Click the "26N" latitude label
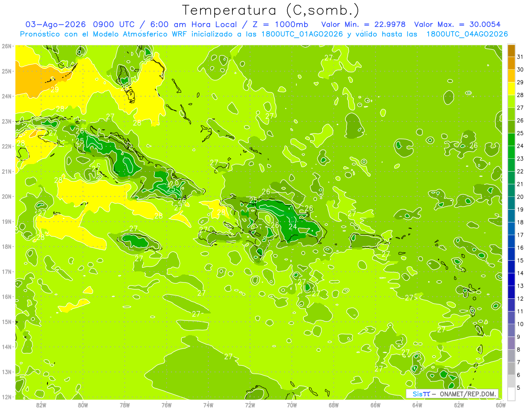The width and height of the screenshot is (532, 411). coord(6,46)
